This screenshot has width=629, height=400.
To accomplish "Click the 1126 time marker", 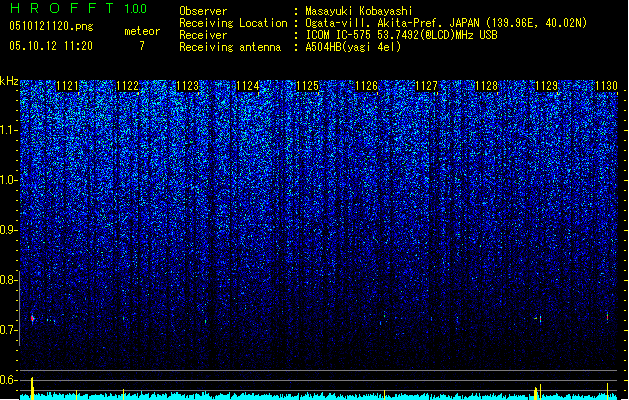I will (367, 86).
